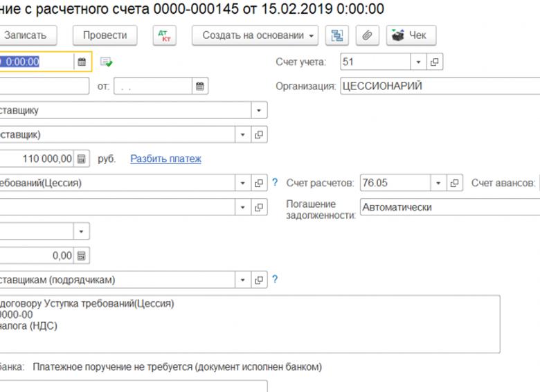This screenshot has height=392, width=540.
Task: Save with the Записать button
Action: 27,35
